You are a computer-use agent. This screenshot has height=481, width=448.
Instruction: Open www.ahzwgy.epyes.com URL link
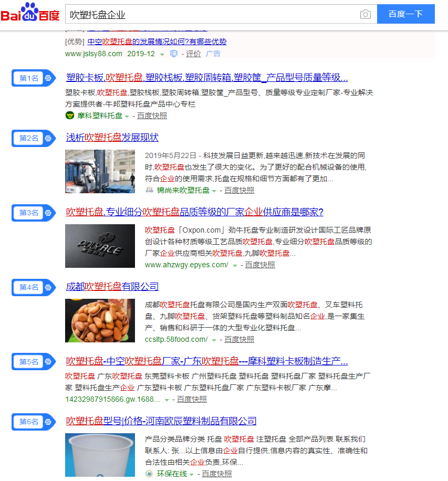point(186,265)
